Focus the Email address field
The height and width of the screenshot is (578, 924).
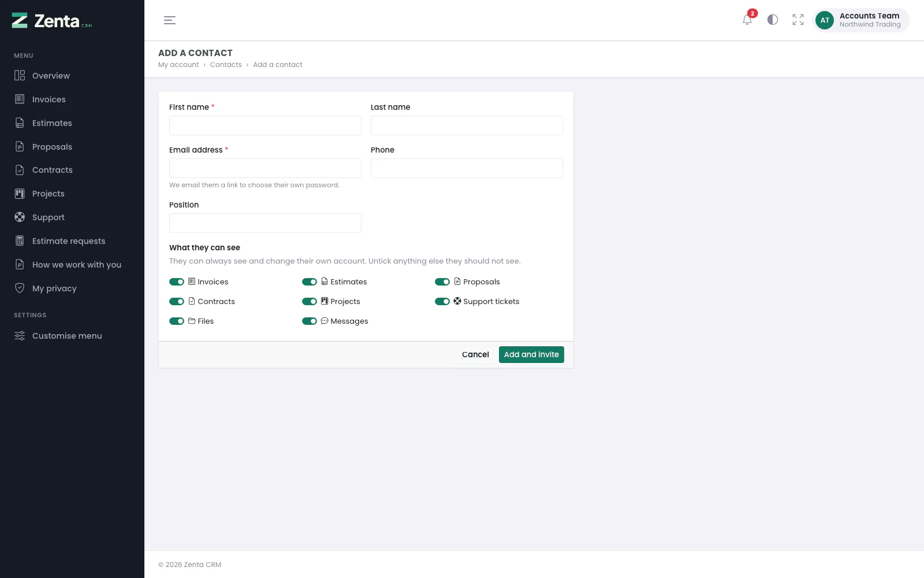tap(265, 168)
